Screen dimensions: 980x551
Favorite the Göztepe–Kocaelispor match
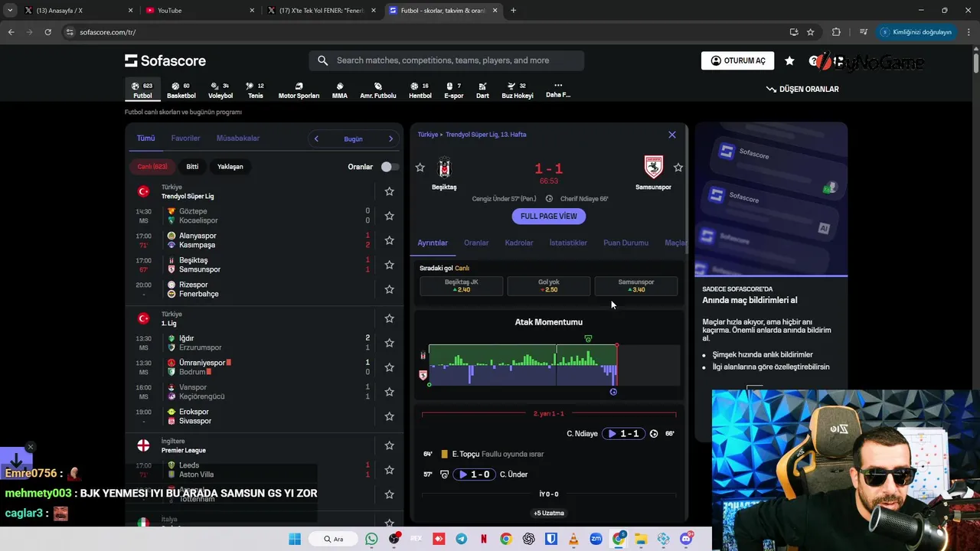[389, 216]
